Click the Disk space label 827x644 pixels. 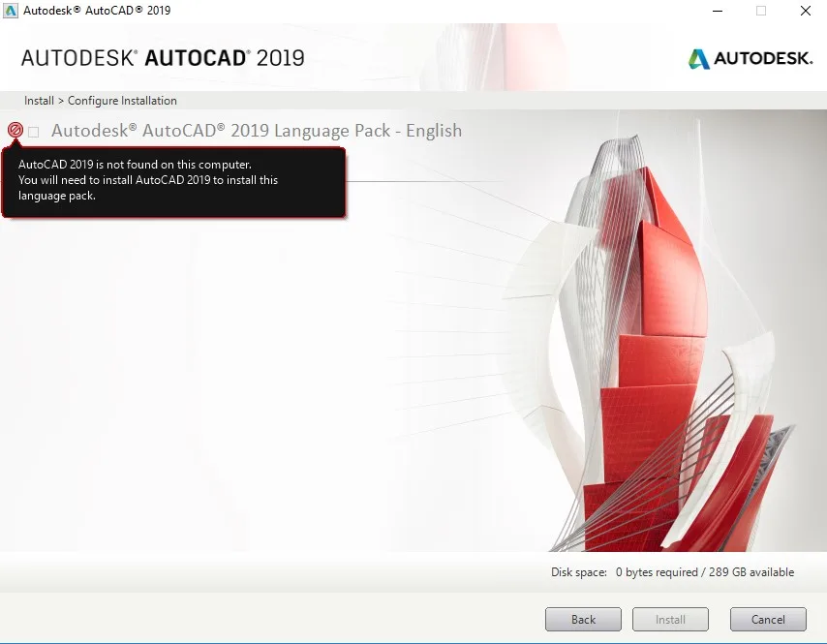pos(579,572)
